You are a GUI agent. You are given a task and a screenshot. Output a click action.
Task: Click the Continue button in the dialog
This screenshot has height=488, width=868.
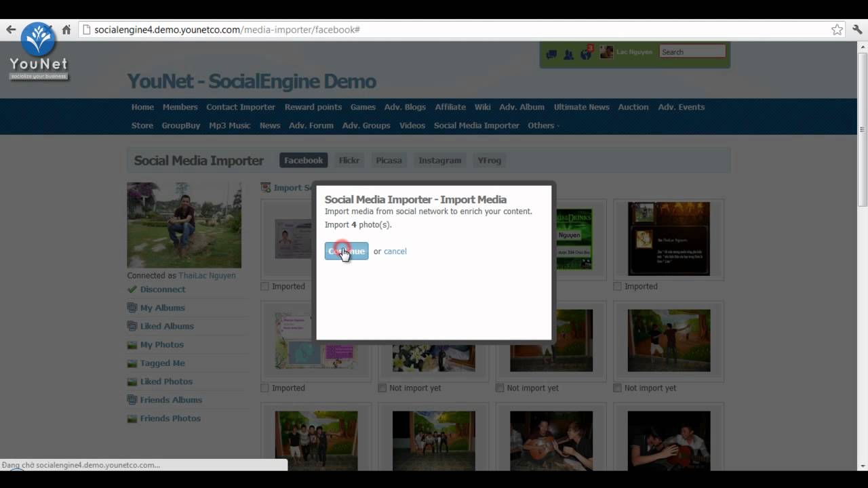pyautogui.click(x=347, y=251)
